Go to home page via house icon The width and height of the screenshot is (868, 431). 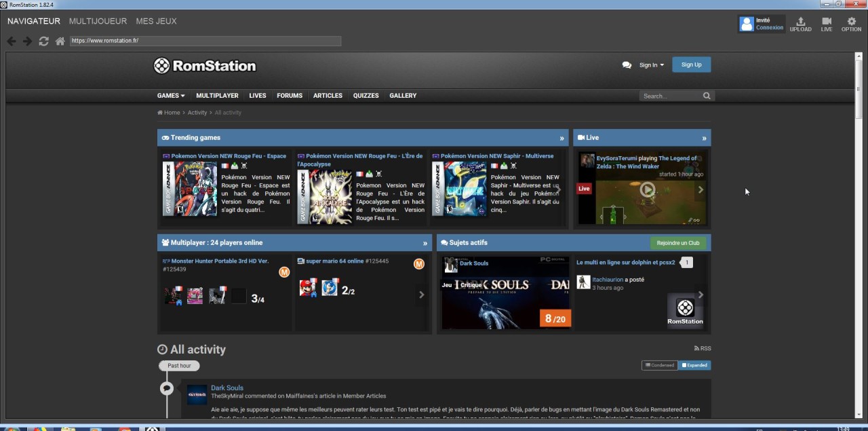pos(60,41)
